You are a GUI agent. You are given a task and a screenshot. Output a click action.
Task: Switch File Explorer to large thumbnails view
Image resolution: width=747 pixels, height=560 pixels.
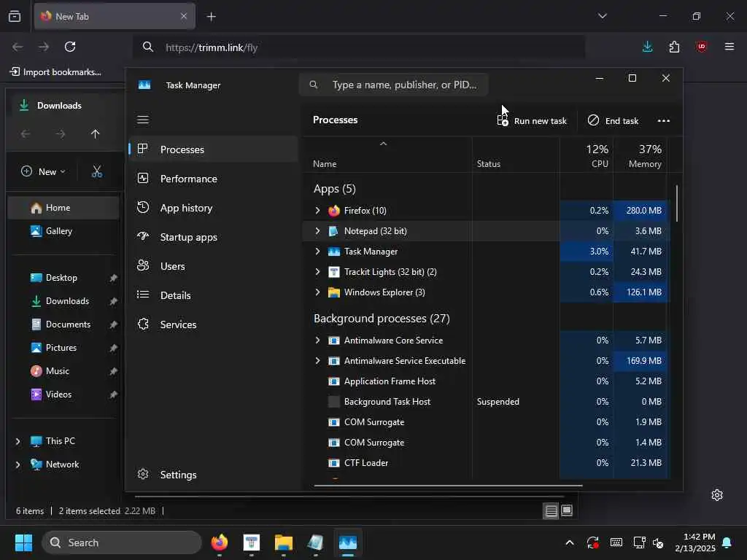tap(566, 511)
